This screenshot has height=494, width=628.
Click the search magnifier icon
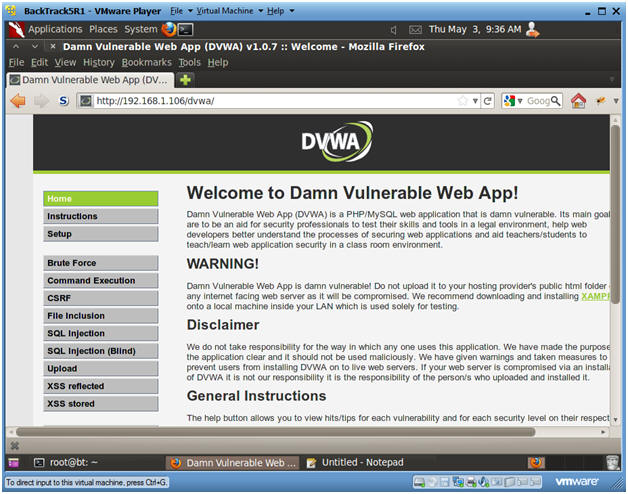(x=555, y=101)
